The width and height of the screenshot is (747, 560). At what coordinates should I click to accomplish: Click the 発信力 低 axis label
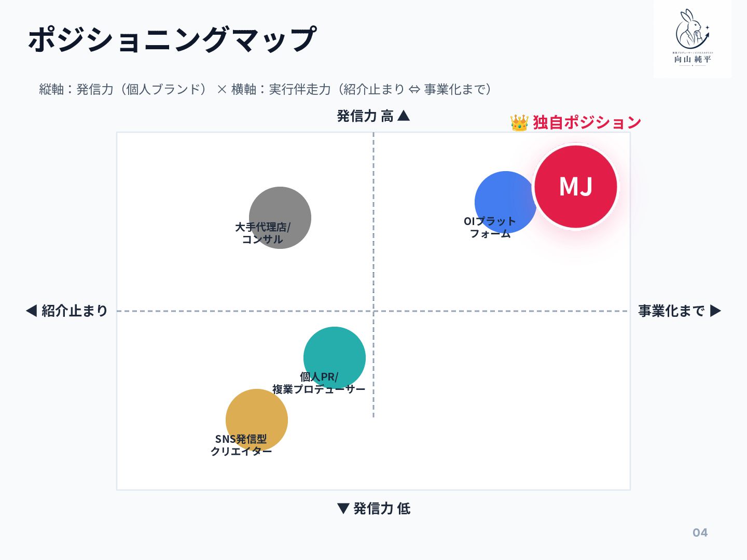[x=382, y=509]
